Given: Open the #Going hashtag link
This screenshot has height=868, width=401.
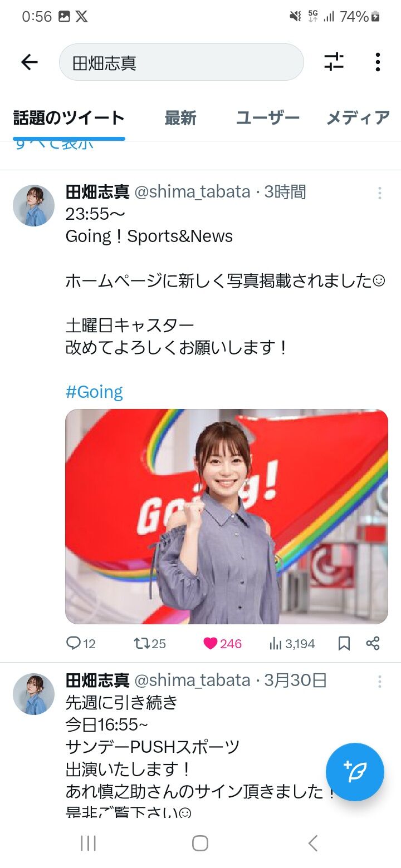Looking at the screenshot, I should (94, 392).
